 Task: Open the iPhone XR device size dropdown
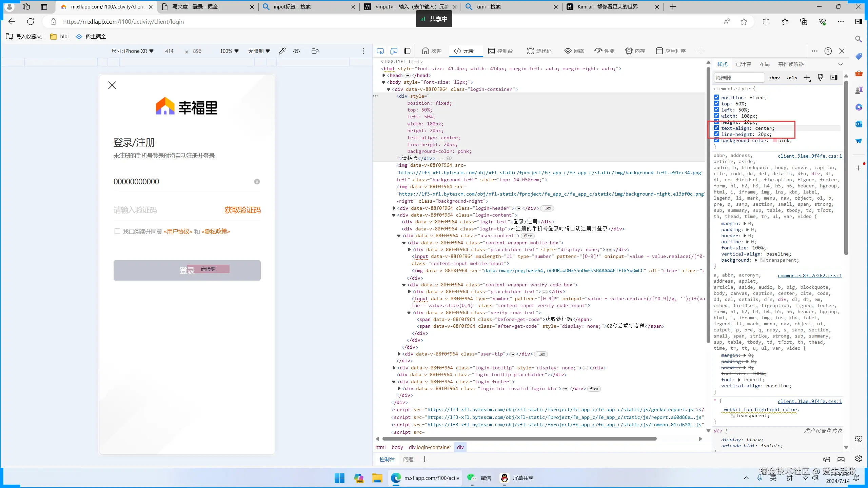133,51
